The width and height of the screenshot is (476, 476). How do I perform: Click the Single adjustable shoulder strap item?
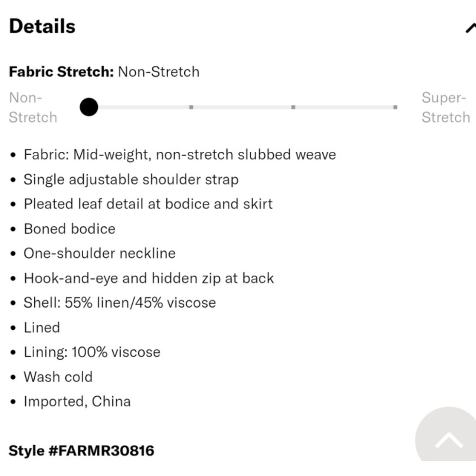[131, 179]
